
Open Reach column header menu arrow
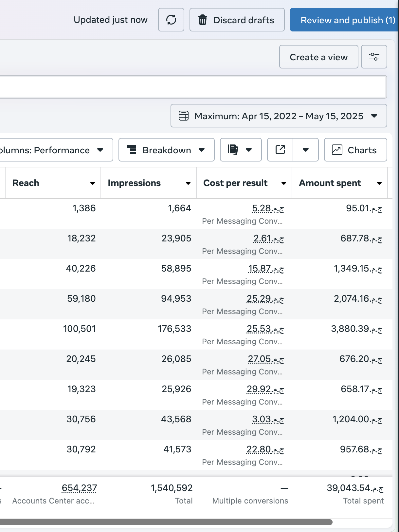tap(93, 183)
